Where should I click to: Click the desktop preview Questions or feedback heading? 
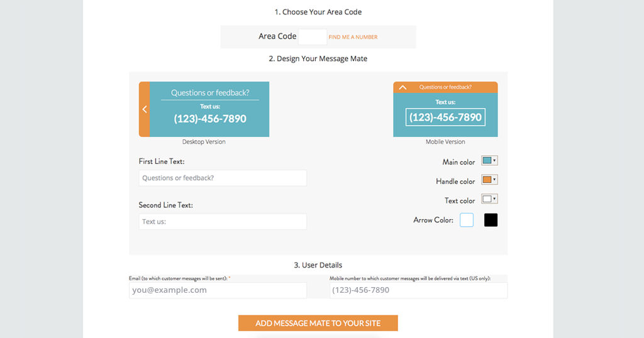[210, 93]
